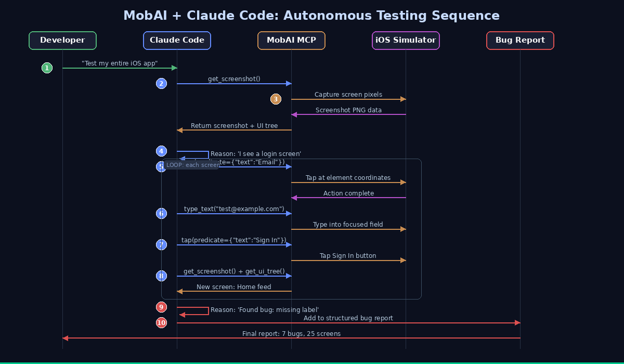Viewport: 624px width, 364px height.
Task: Click the "Add to structured bug report" label
Action: click(348, 318)
